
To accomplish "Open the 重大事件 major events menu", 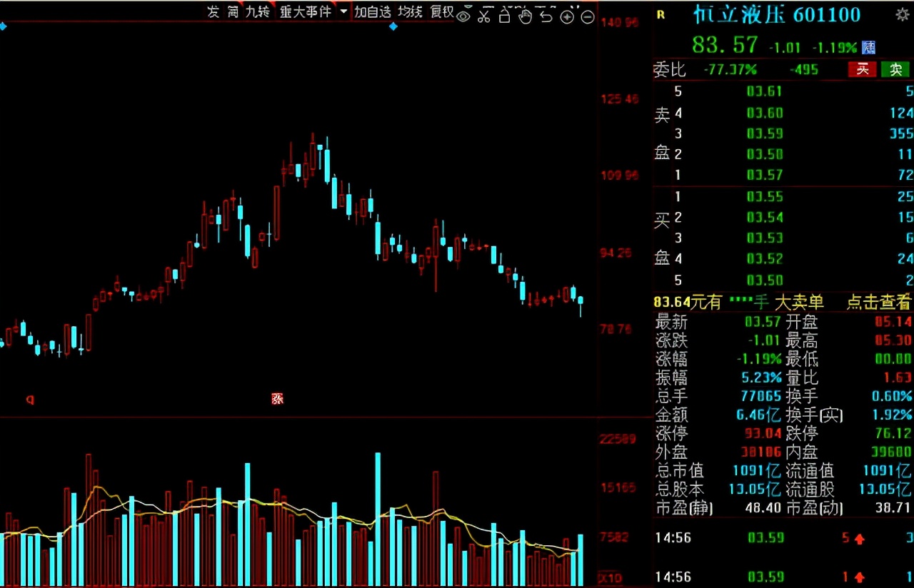I will tap(305, 12).
